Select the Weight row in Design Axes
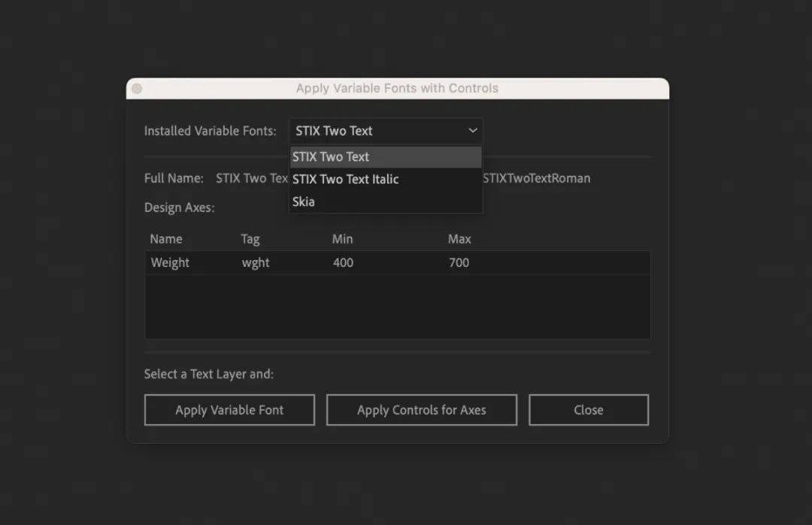 pos(397,262)
